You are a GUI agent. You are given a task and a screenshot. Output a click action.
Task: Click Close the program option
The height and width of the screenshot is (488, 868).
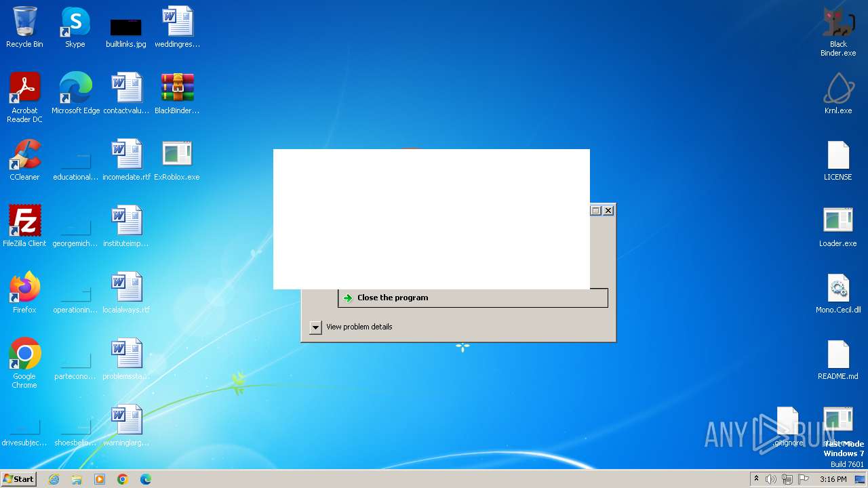click(x=473, y=298)
